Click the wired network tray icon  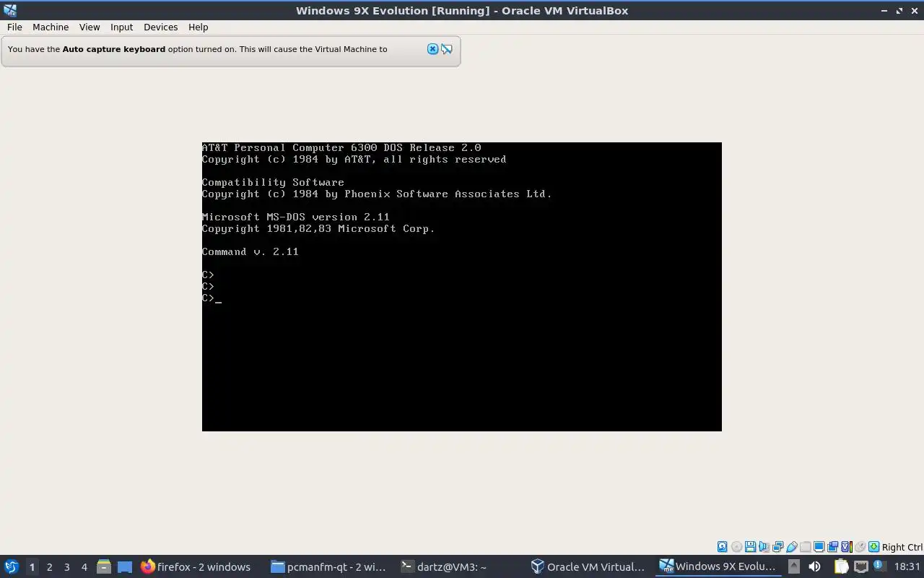pyautogui.click(x=861, y=566)
